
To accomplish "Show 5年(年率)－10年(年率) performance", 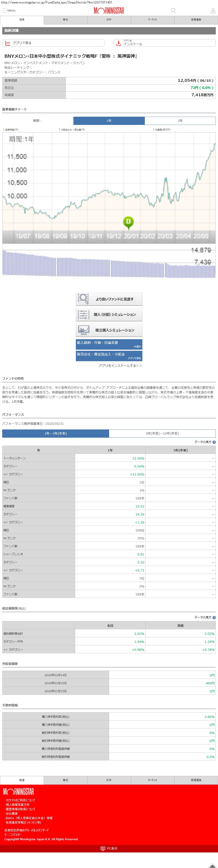I will 162,433.
